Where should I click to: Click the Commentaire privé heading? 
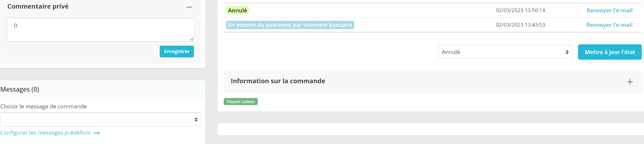tap(38, 6)
